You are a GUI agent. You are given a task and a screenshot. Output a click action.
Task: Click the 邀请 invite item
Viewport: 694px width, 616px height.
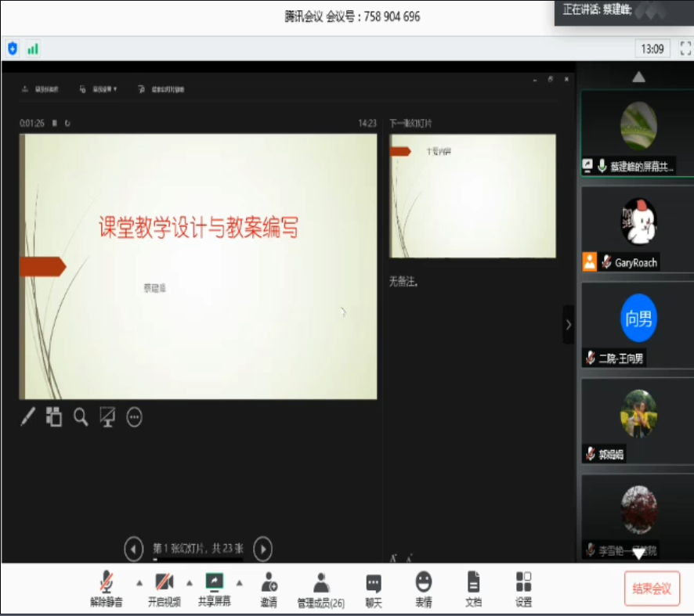click(x=269, y=589)
